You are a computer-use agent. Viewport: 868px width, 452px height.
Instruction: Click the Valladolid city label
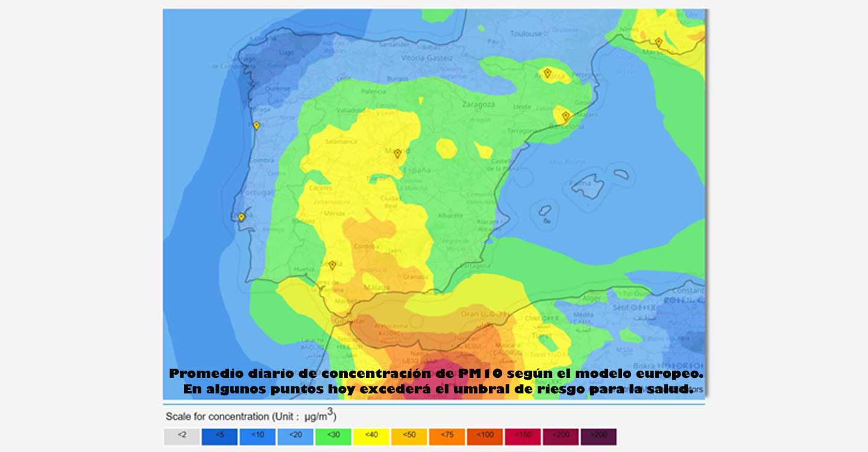tap(351, 110)
